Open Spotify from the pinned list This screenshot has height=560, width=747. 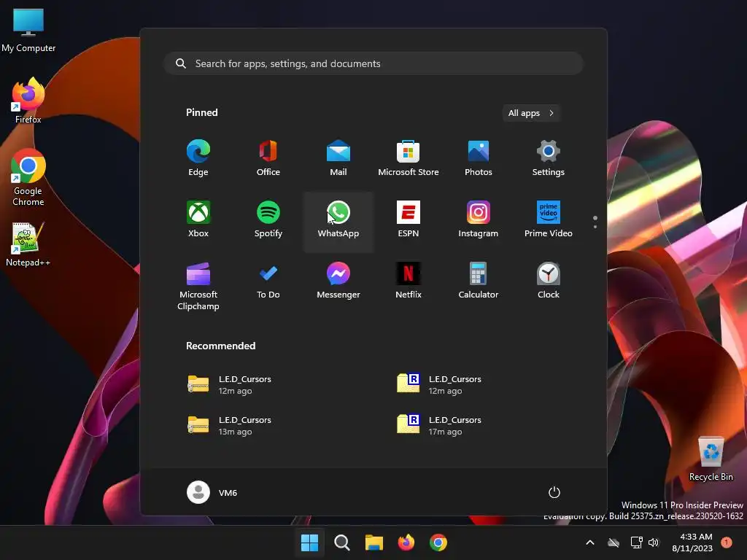coord(268,219)
